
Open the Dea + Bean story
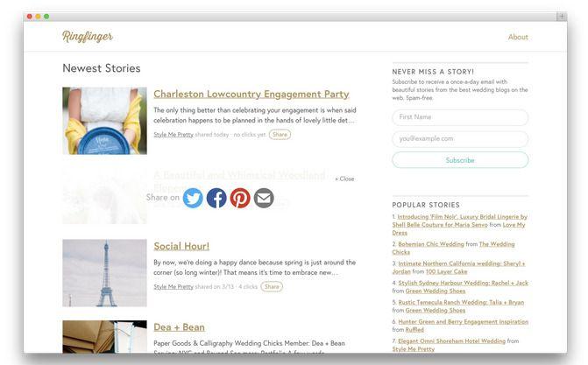[x=180, y=327]
